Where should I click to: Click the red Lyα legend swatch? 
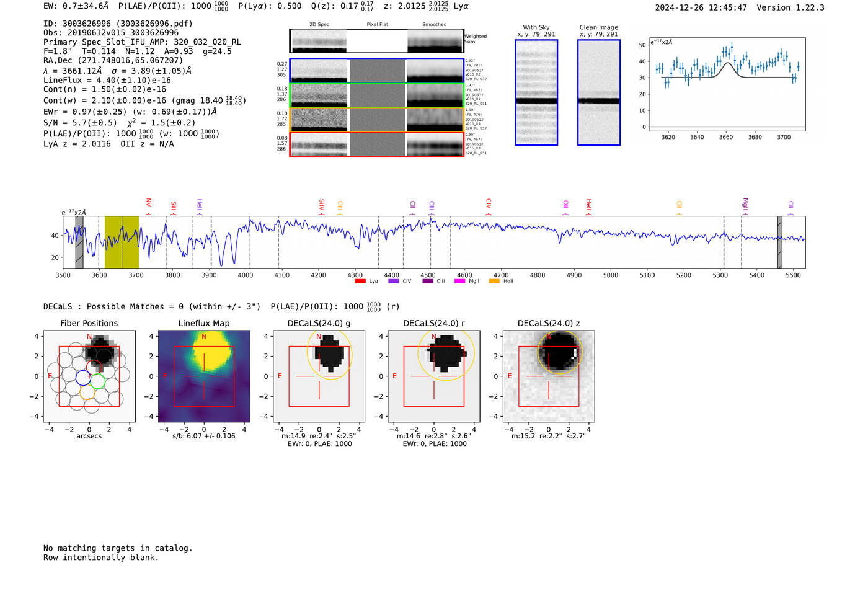tap(360, 281)
